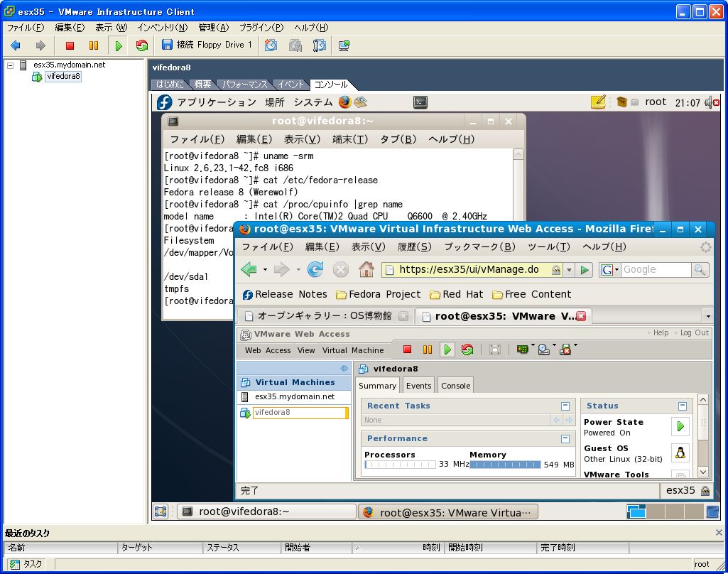728x574 pixels.
Task: Open タブ(B) menu in terminal window
Action: (x=398, y=139)
